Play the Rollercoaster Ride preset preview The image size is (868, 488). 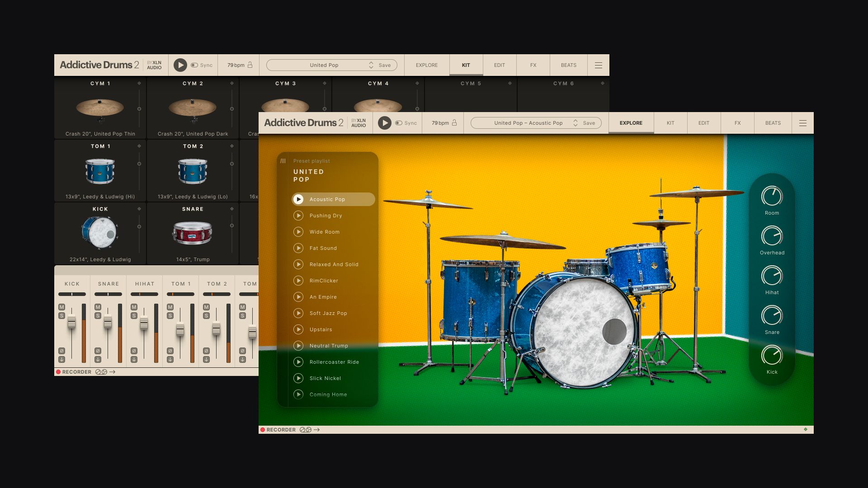(x=298, y=362)
